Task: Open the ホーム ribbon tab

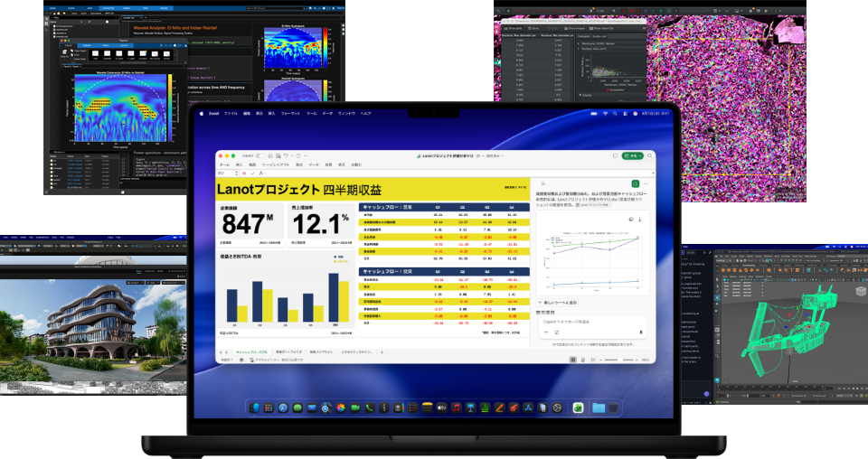Action: click(x=224, y=165)
